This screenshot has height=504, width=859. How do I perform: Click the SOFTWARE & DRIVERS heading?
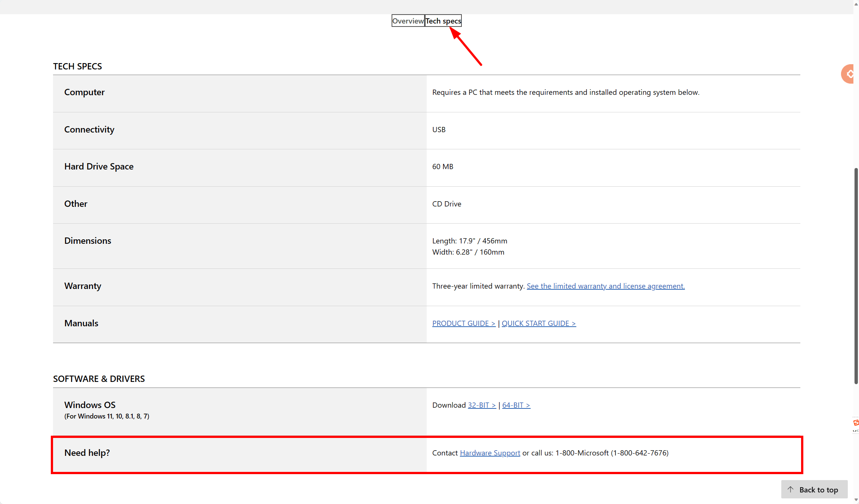coord(99,379)
